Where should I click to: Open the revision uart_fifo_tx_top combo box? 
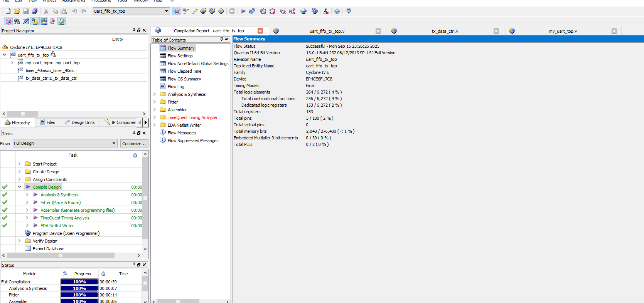click(x=131, y=11)
